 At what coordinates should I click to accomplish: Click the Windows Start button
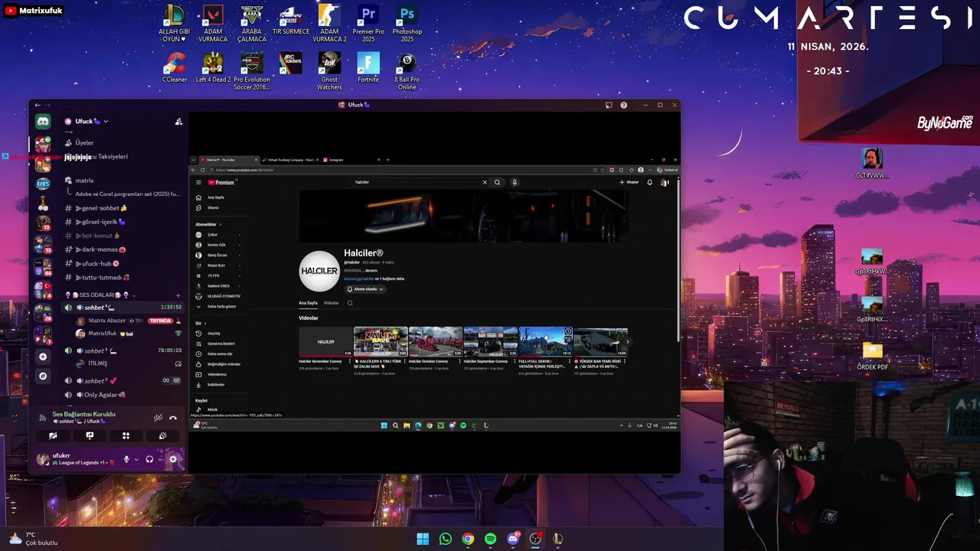423,539
